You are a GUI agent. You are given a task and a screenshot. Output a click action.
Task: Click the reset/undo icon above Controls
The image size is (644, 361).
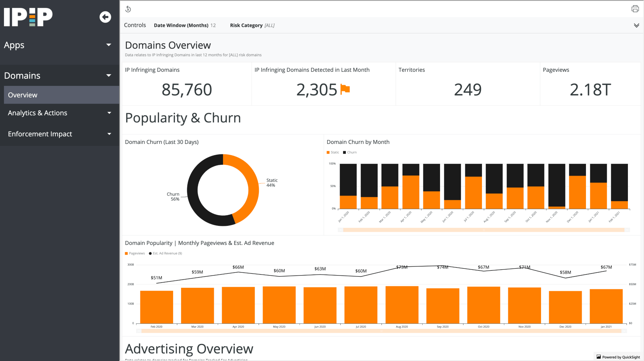coord(128,9)
